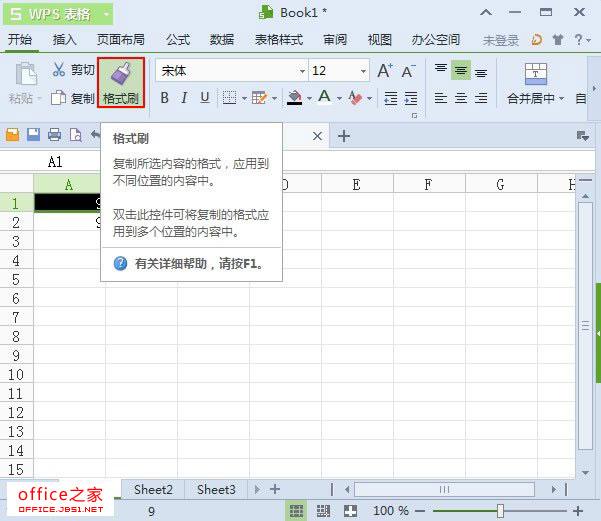Switch to the Sheet2 worksheet tab
Screen dimensions: 601x521
point(153,489)
